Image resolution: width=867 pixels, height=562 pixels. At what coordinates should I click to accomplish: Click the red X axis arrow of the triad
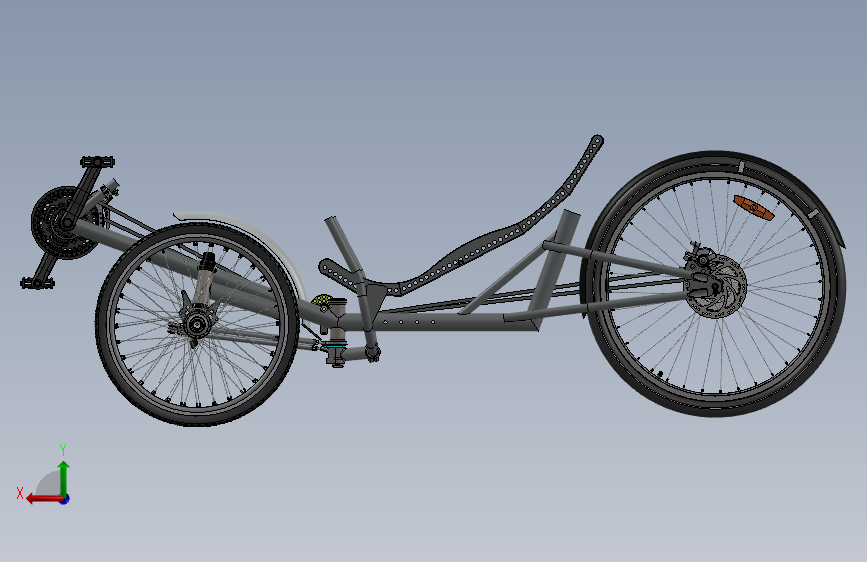(x=44, y=499)
